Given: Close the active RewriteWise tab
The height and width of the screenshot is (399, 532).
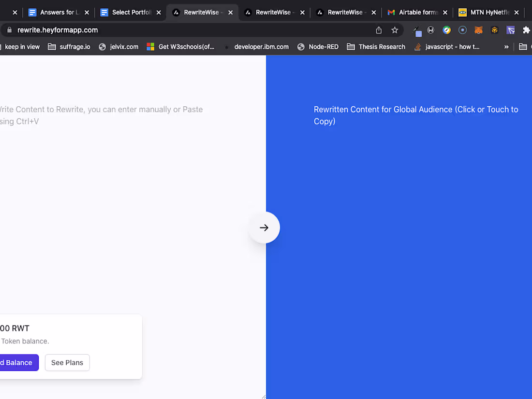Looking at the screenshot, I should pos(230,13).
